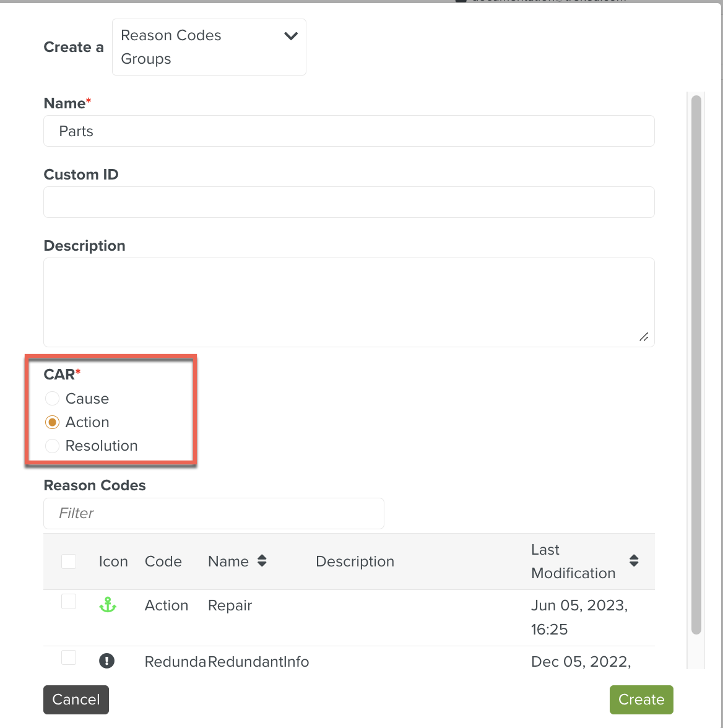Click the green Create button
The image size is (723, 728).
tap(641, 700)
